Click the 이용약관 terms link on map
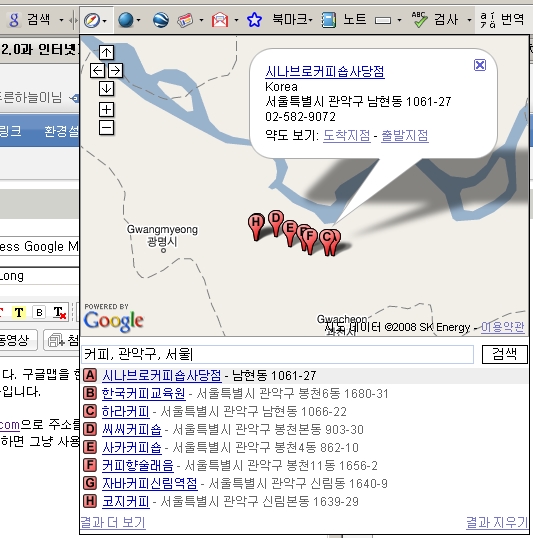The height and width of the screenshot is (538, 533). click(502, 327)
